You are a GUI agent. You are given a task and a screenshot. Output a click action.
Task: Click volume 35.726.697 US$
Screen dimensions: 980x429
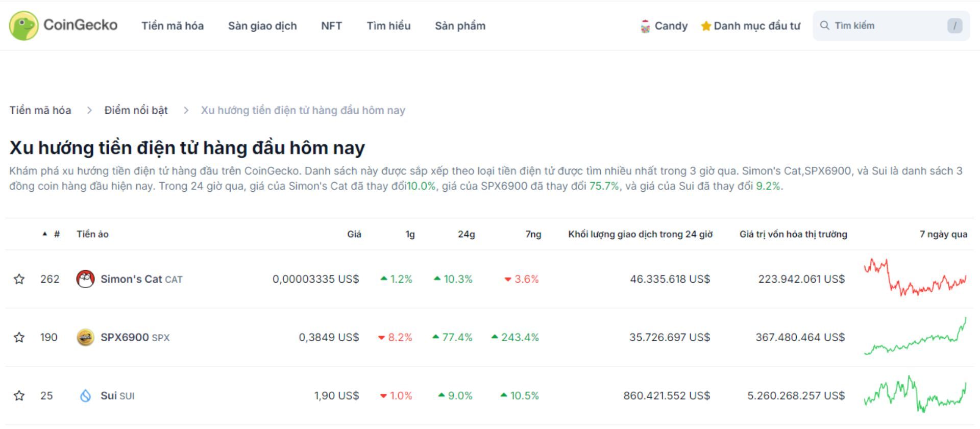click(x=670, y=337)
